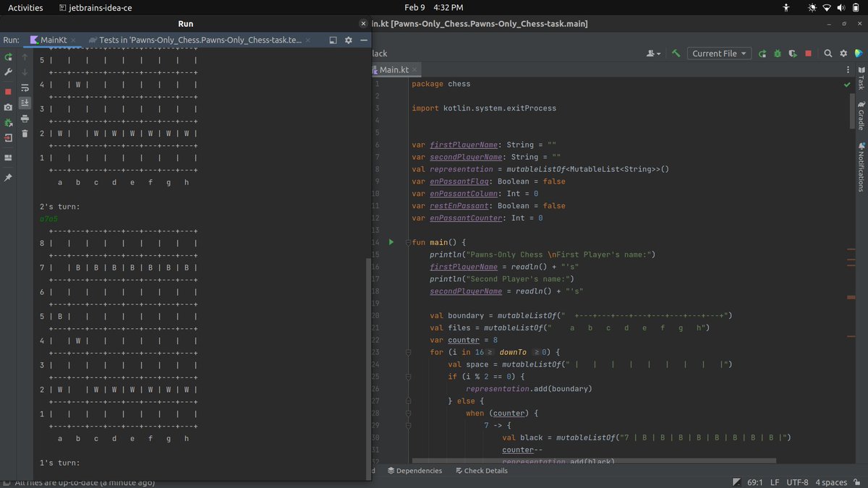This screenshot has width=868, height=488.
Task: Open Current File run configuration dropdown
Action: 719,53
